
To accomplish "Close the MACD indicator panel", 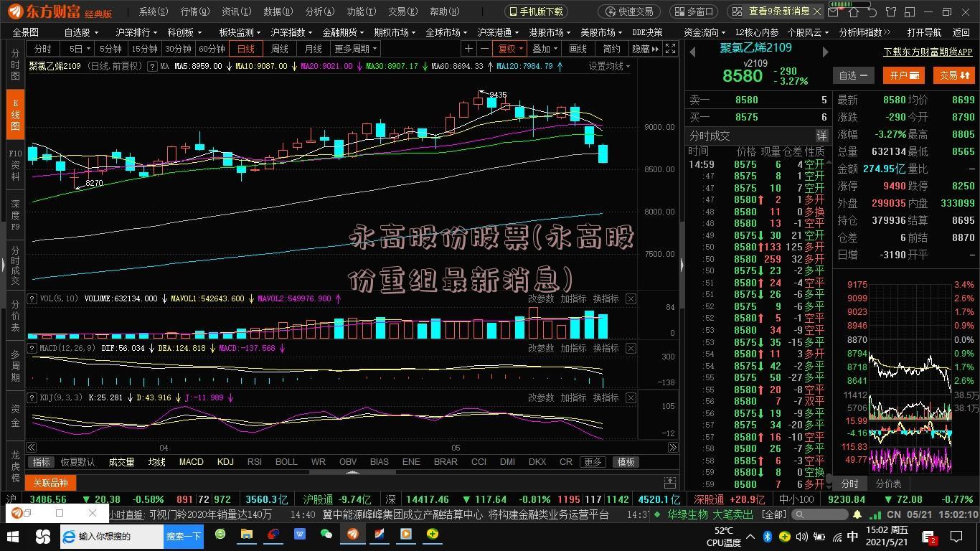I will click(631, 348).
